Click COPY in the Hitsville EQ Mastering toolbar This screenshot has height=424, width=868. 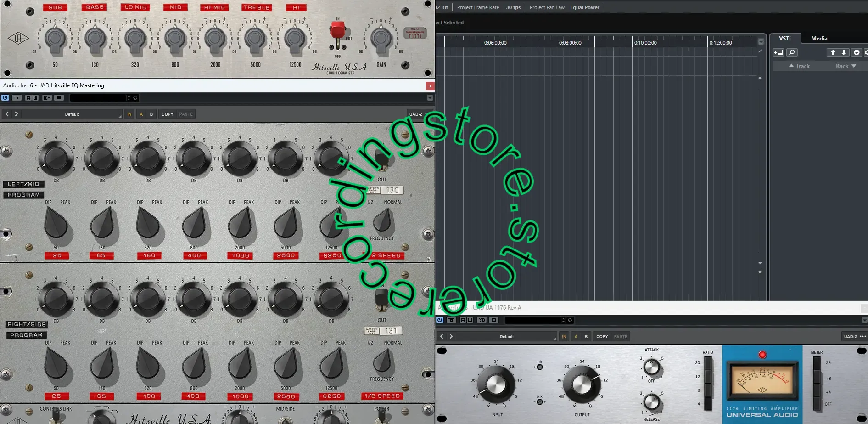tap(168, 114)
